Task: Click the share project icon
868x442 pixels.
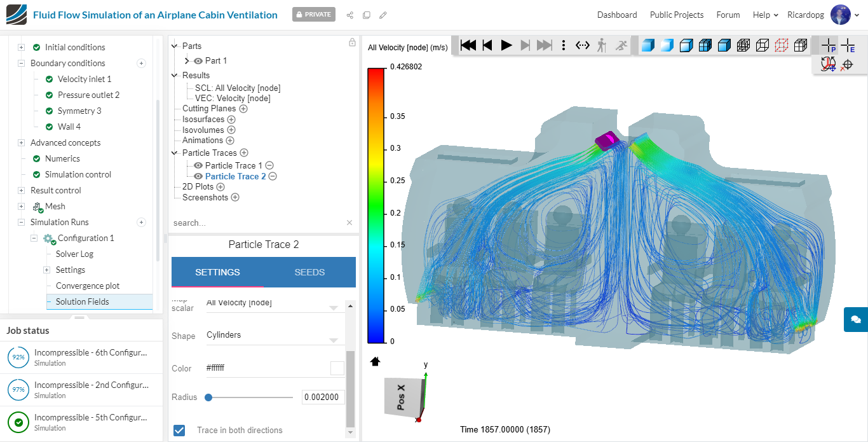Action: pos(350,15)
